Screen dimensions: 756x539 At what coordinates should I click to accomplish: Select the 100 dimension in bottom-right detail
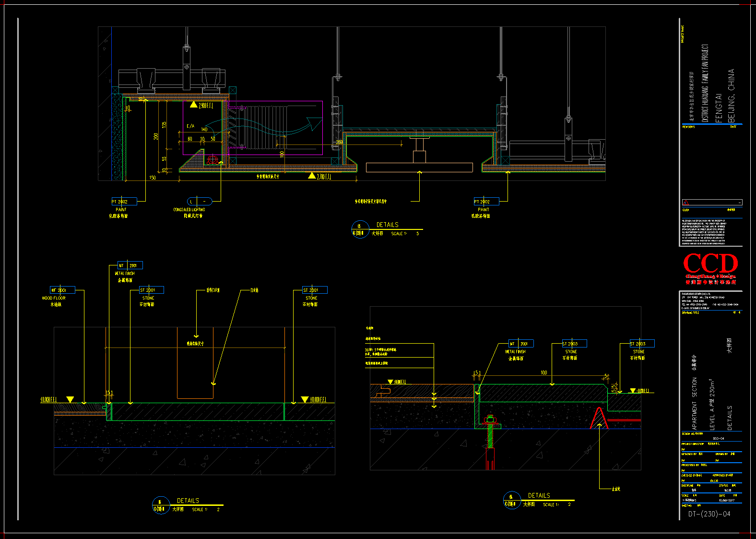[543, 372]
